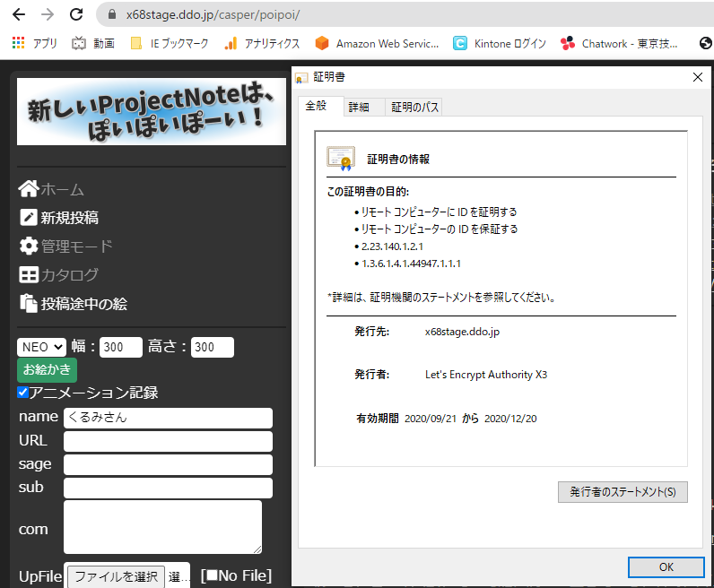Viewport: 714px width, 588px height.
Task: Click the ファイルを選択 file button
Action: (x=116, y=576)
